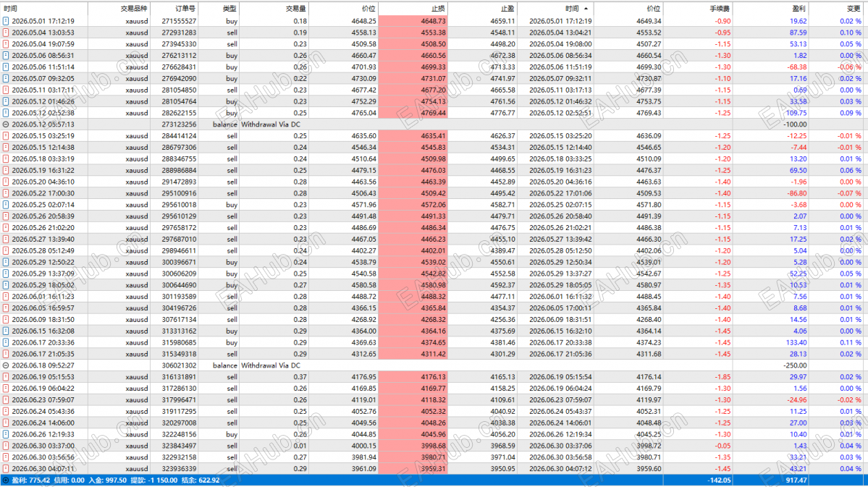
Task: Click the loss value -24.96
Action: coord(798,399)
